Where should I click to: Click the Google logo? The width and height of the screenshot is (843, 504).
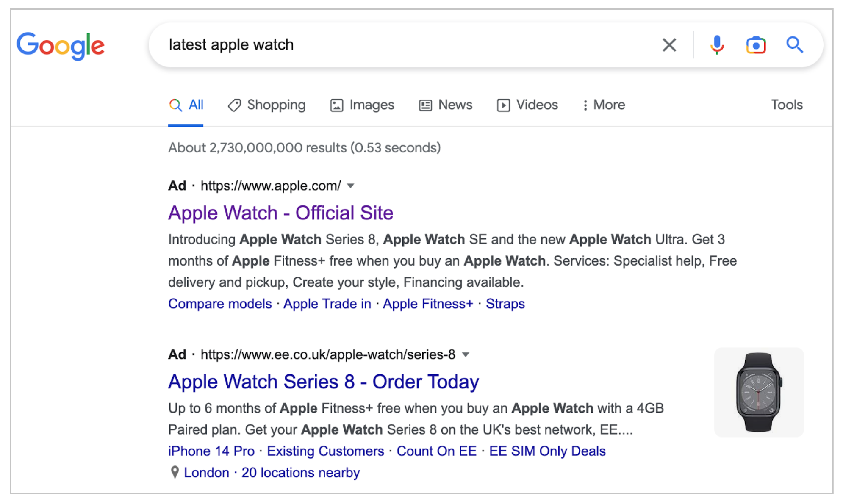tap(60, 46)
